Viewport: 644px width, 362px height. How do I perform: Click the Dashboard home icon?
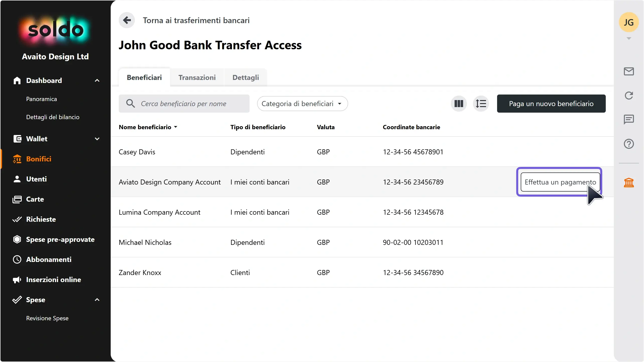point(17,80)
